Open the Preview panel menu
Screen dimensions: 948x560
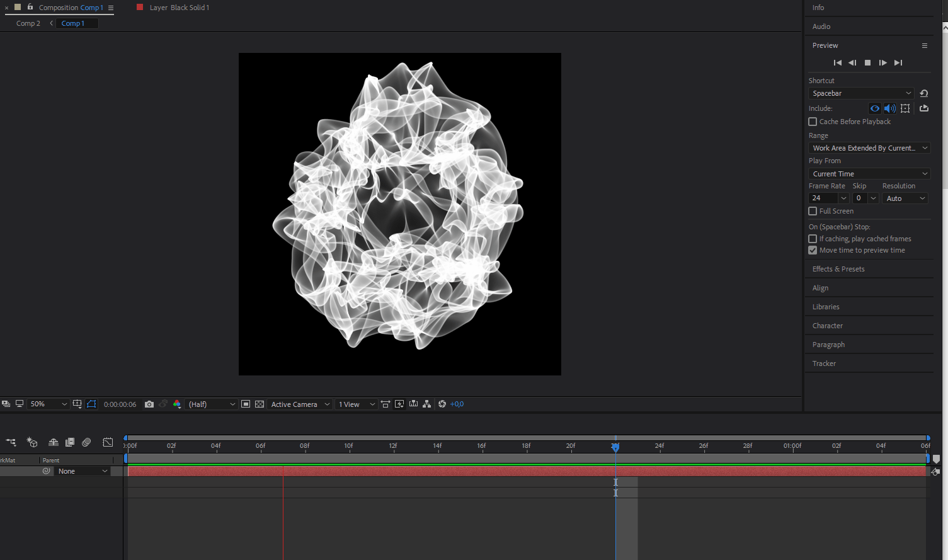924,45
